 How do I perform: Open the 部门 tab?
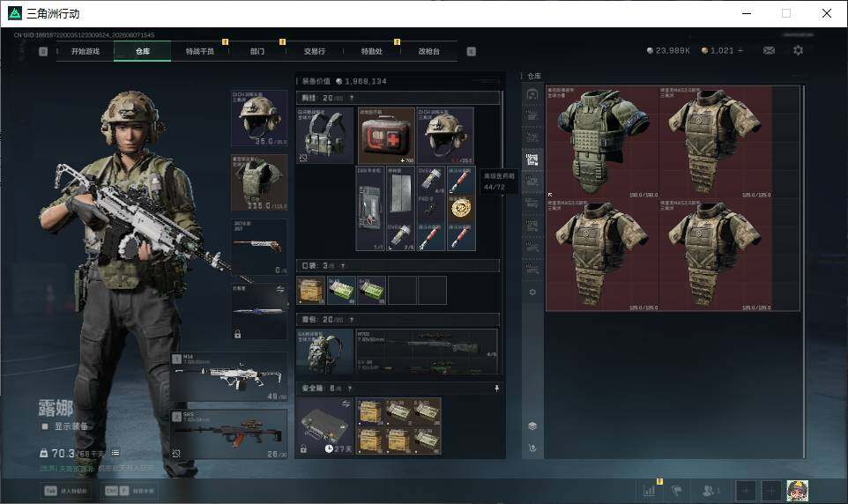[257, 51]
